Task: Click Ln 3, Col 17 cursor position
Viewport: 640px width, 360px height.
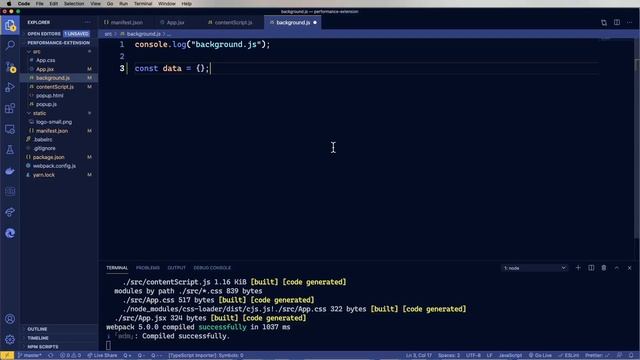Action: (x=419, y=356)
